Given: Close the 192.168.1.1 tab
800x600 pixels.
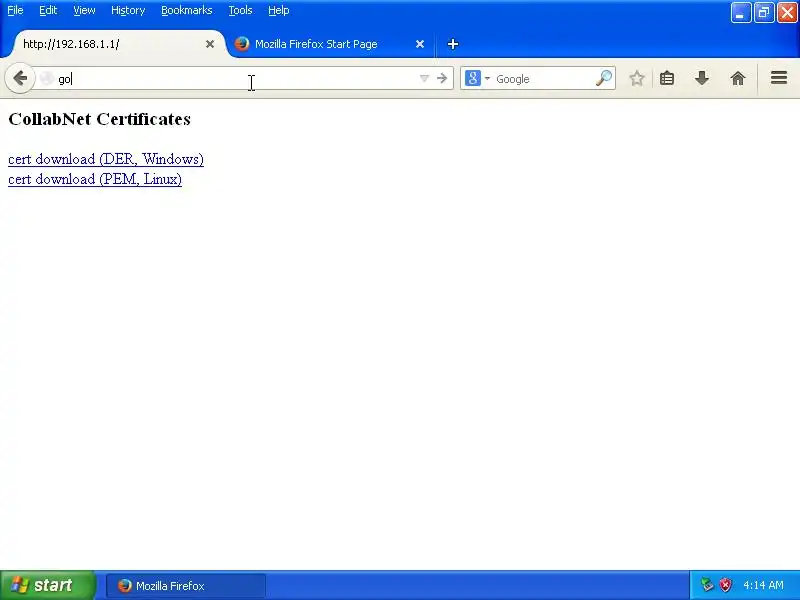Looking at the screenshot, I should pos(210,44).
